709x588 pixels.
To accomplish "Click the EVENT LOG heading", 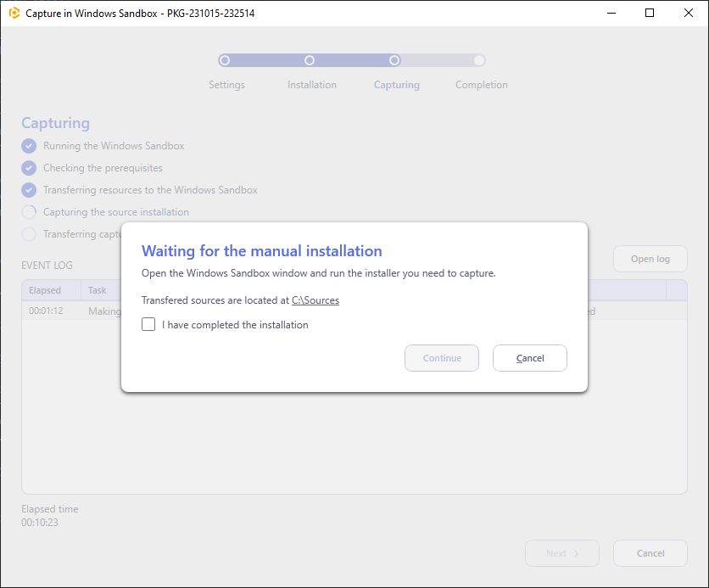I will (x=47, y=265).
